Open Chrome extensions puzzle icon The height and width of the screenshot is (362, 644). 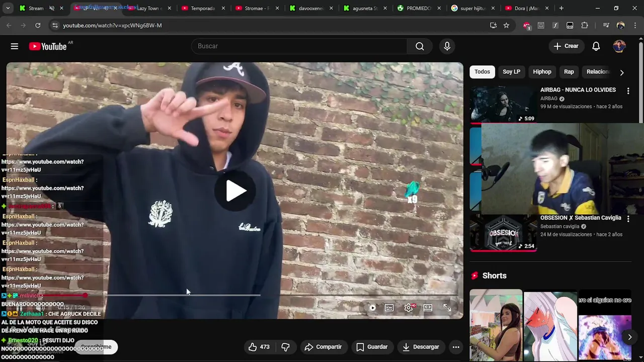(584, 25)
